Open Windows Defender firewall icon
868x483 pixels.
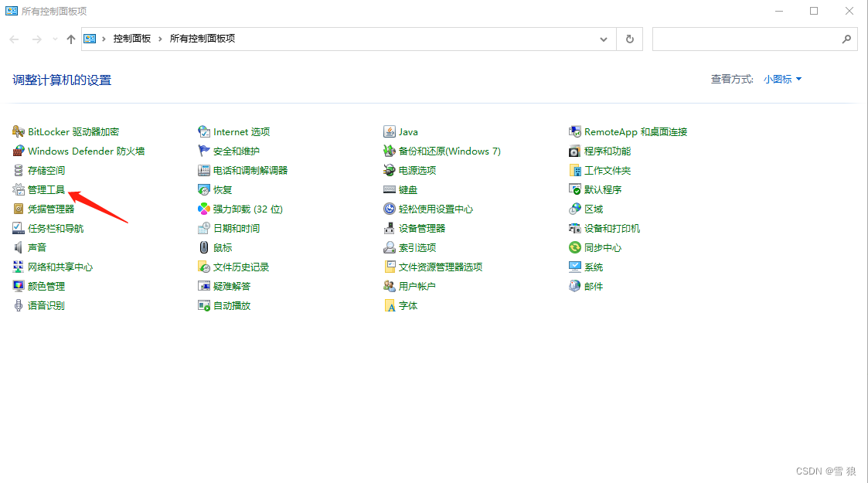(x=19, y=151)
